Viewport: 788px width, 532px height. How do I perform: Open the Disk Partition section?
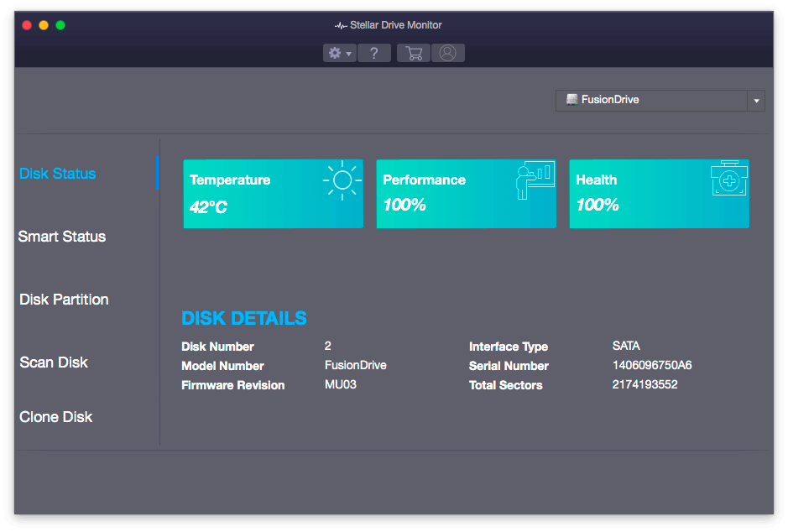[x=64, y=300]
